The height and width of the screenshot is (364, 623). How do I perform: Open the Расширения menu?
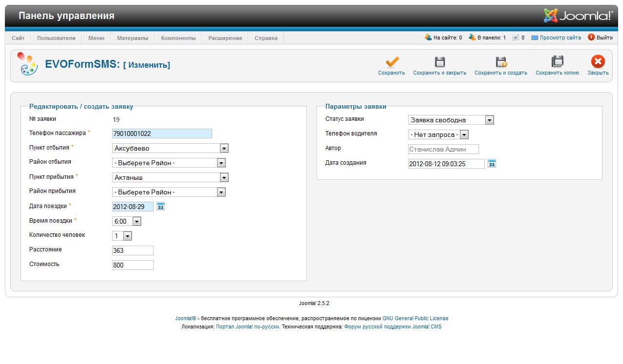225,38
